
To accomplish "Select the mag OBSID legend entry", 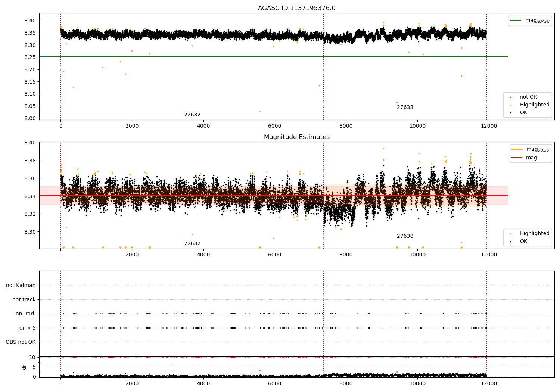I will click(x=531, y=149).
